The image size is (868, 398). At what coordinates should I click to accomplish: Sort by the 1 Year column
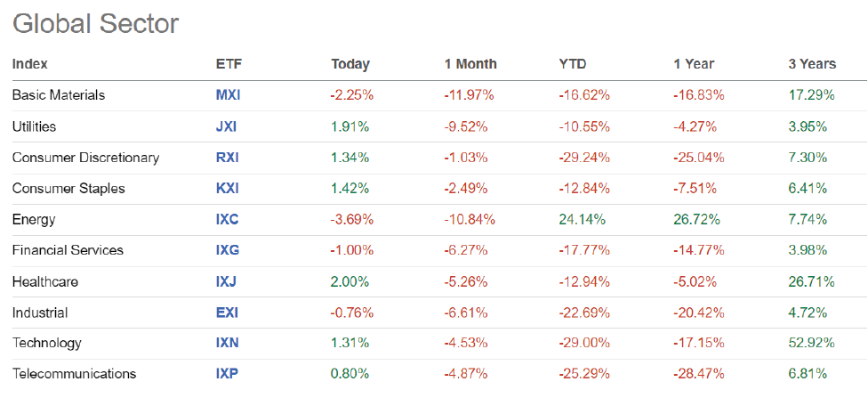[694, 64]
